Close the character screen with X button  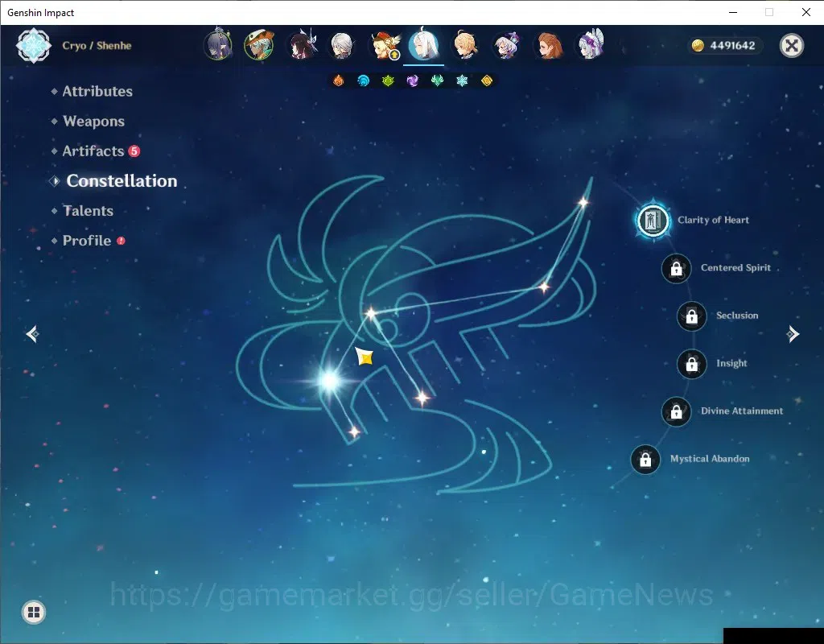click(792, 46)
